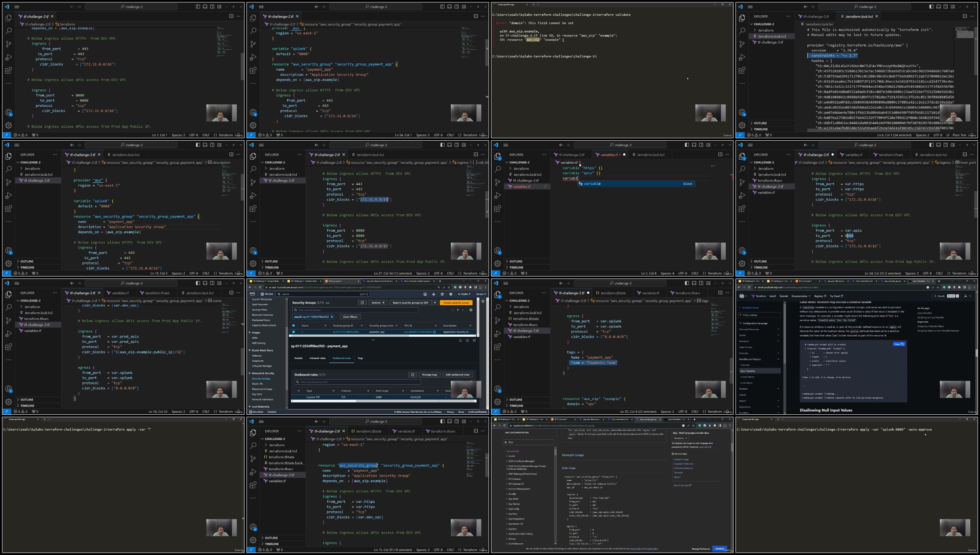Focus the Filter field in Registry AWS documentation
The width and height of the screenshot is (980, 555).
click(529, 442)
